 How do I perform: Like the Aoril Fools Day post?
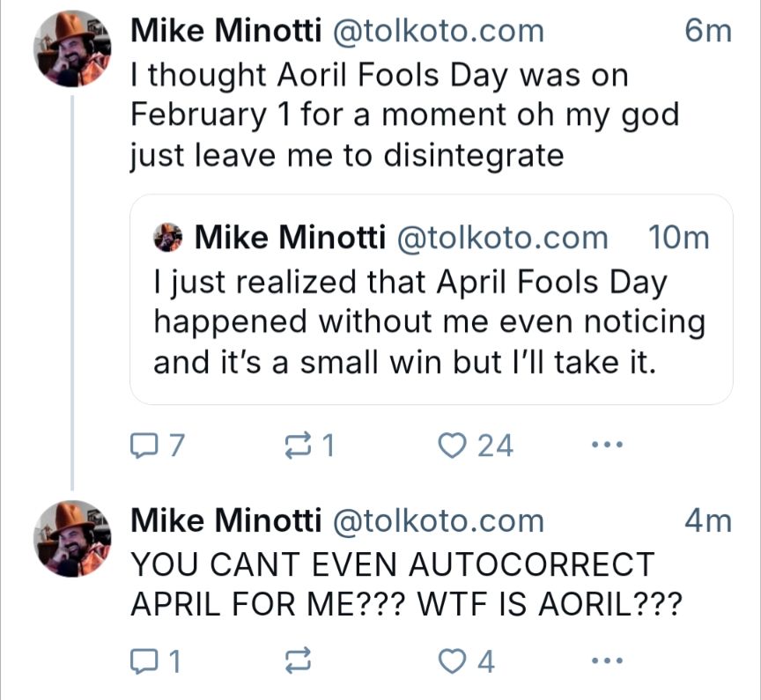coord(454,446)
